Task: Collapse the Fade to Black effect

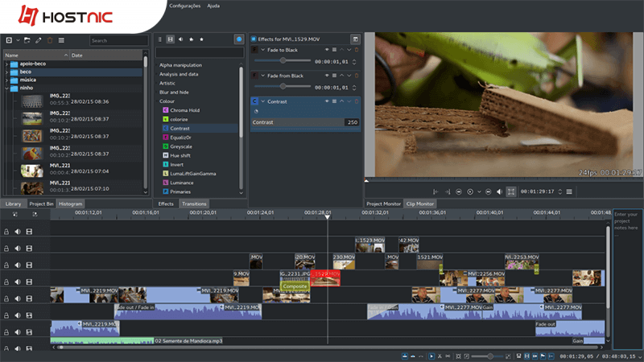Action: [263, 50]
